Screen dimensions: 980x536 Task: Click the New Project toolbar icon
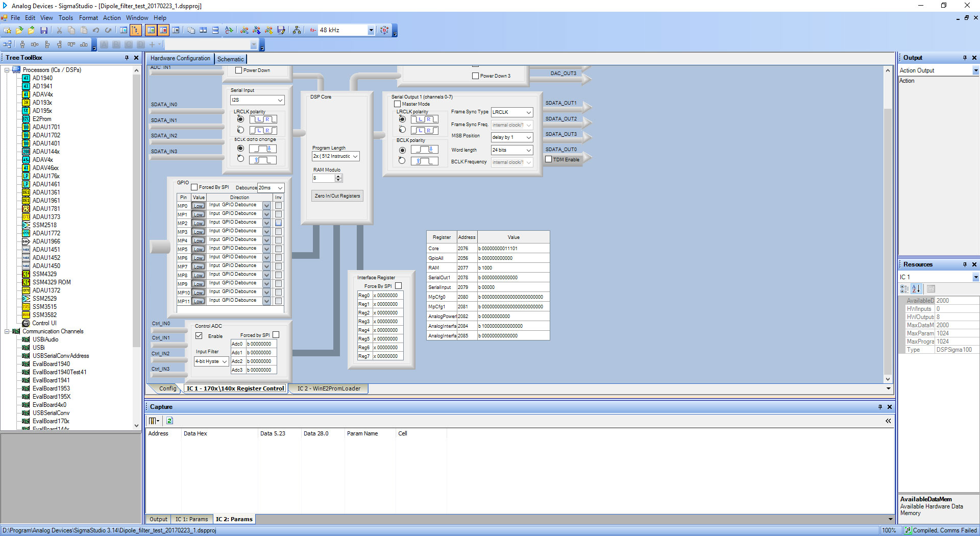[7, 30]
